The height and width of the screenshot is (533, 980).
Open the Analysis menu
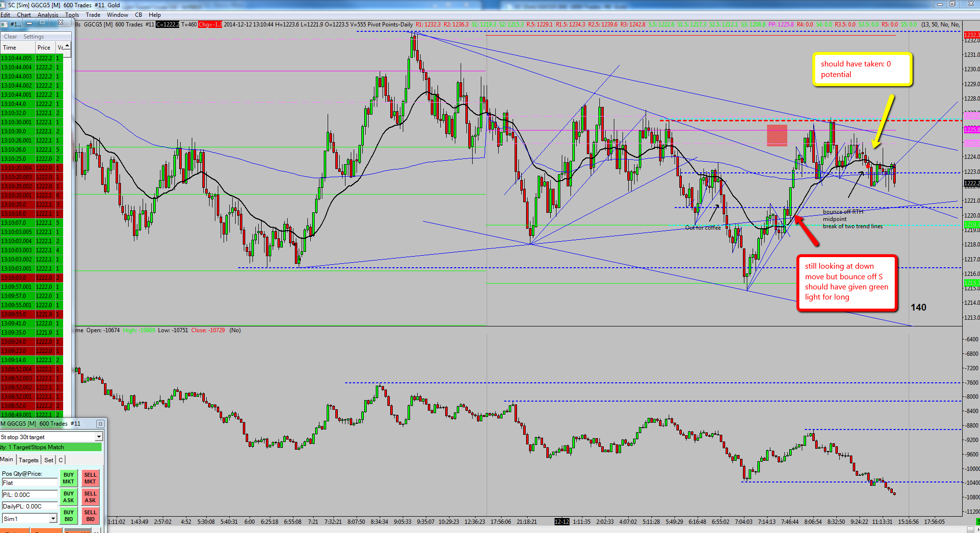coord(48,15)
